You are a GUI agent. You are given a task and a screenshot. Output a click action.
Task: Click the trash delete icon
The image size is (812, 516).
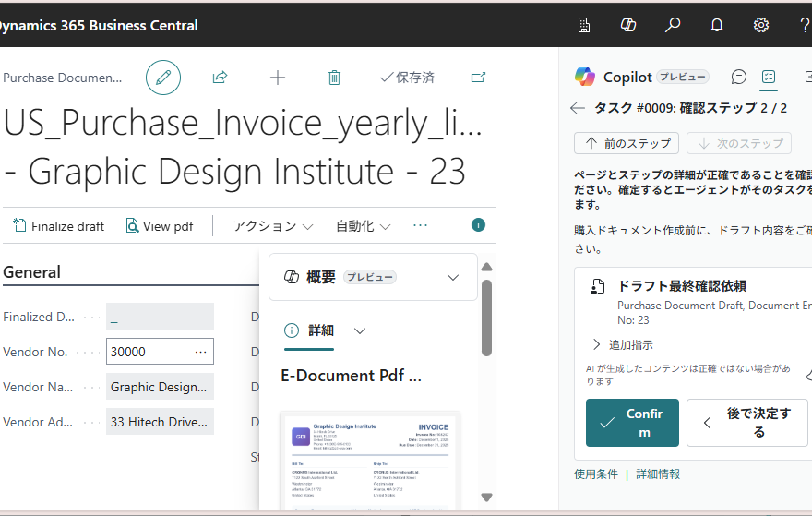click(335, 78)
